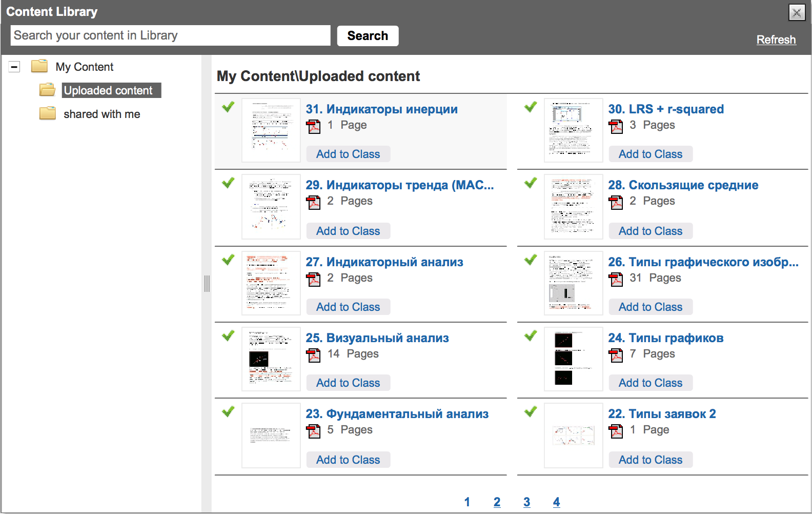Click the Uploaded content folder icon
This screenshot has width=812, height=514.
pyautogui.click(x=48, y=90)
